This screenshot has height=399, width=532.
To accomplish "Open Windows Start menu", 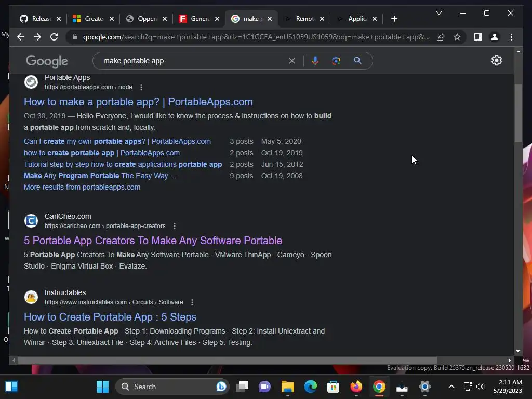I will 102,387.
